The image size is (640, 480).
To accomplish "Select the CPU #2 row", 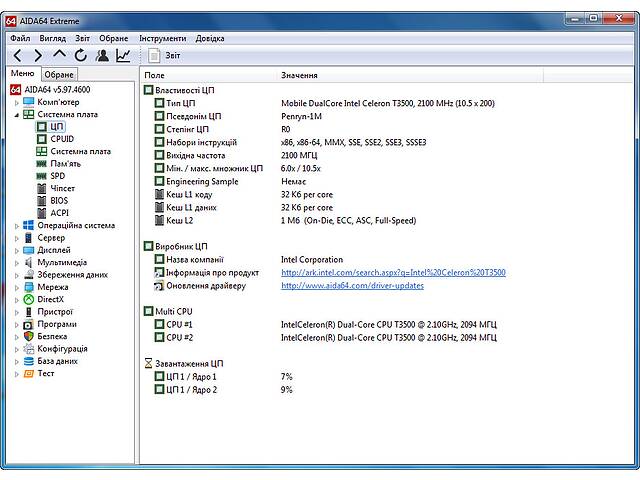I will [x=325, y=338].
